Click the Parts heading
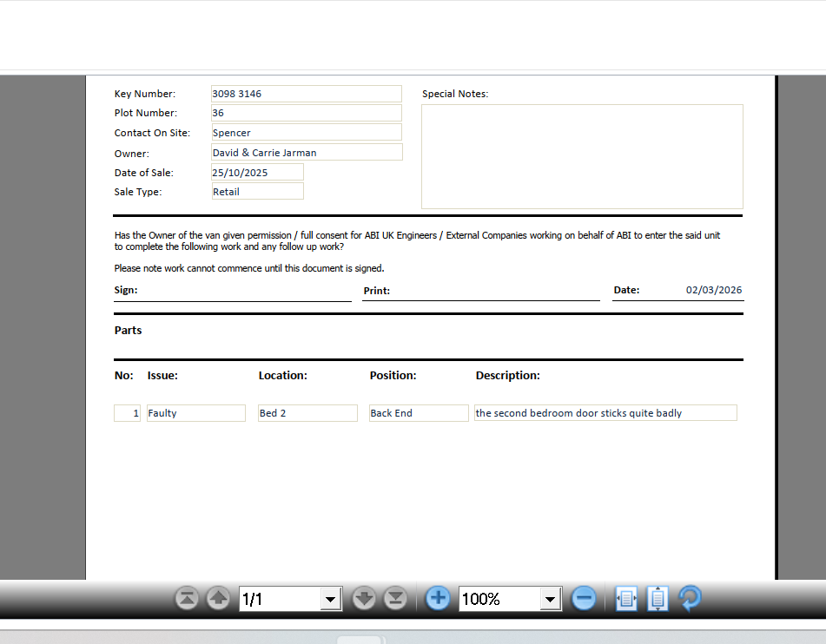Viewport: 826px width, 644px height. (128, 330)
